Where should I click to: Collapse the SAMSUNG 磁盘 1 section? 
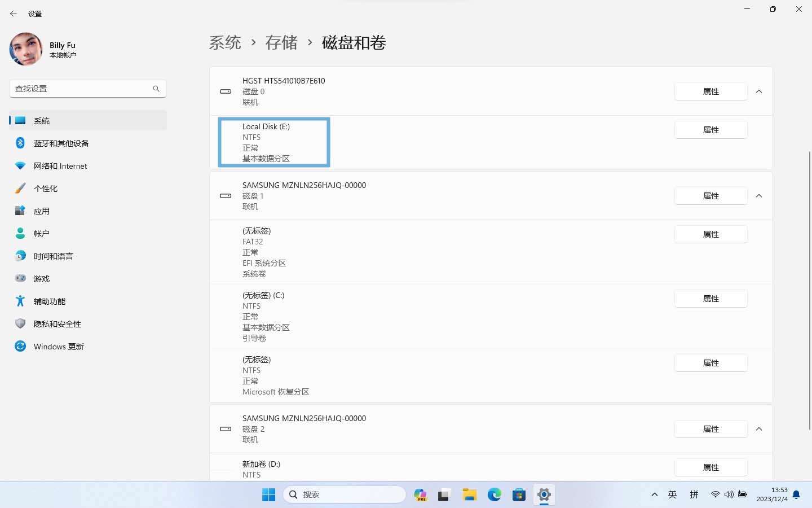(x=759, y=196)
